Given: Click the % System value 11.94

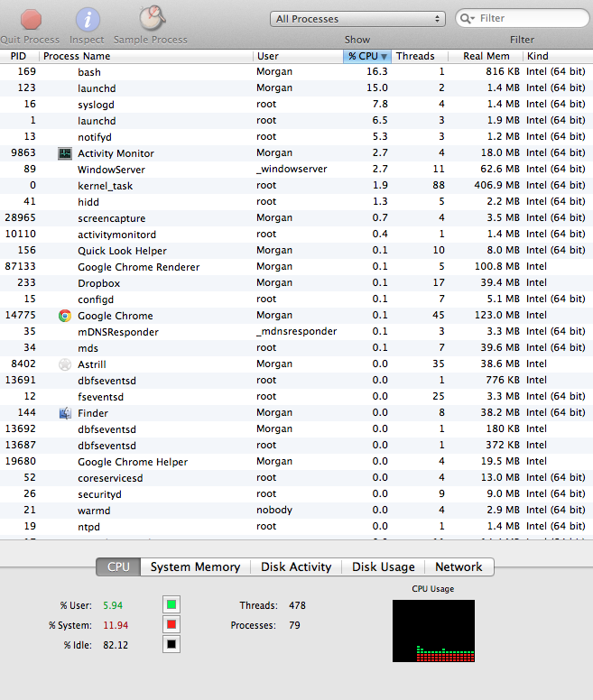Looking at the screenshot, I should 116,625.
